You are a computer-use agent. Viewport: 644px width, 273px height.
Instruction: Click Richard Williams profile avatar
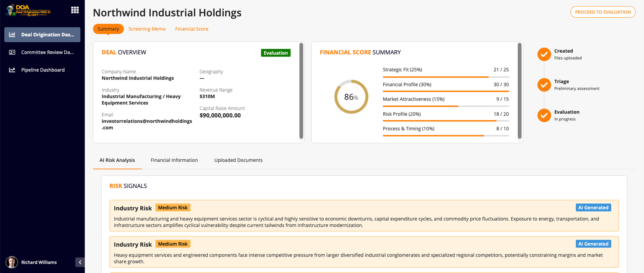click(x=12, y=262)
